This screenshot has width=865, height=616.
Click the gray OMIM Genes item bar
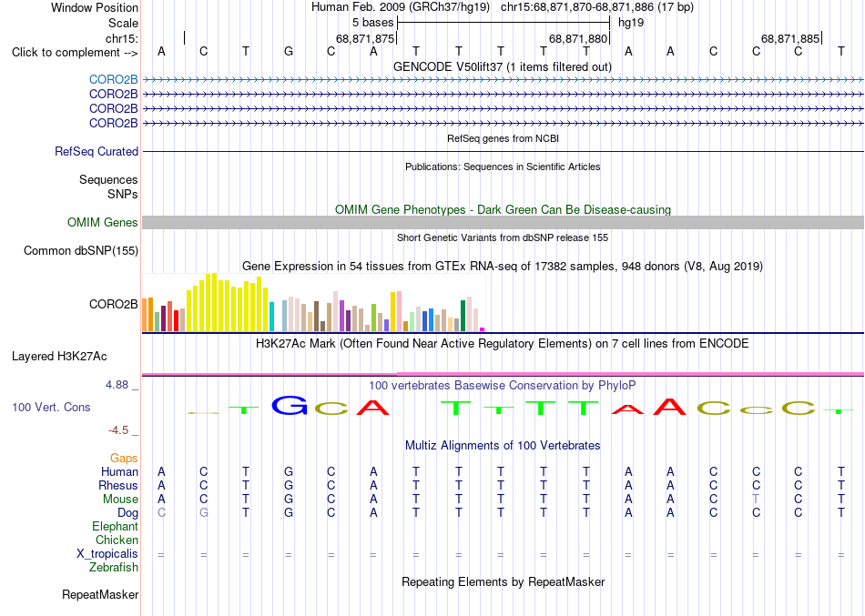click(x=503, y=222)
